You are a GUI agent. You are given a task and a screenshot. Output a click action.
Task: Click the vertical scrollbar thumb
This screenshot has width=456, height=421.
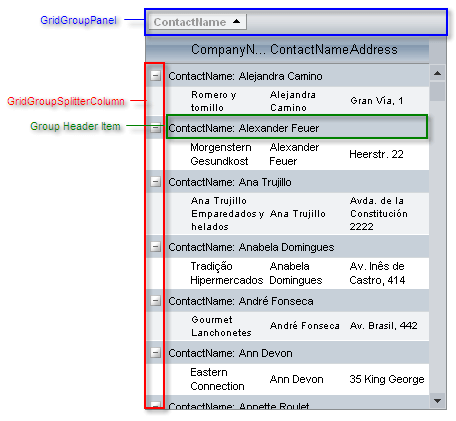click(438, 91)
